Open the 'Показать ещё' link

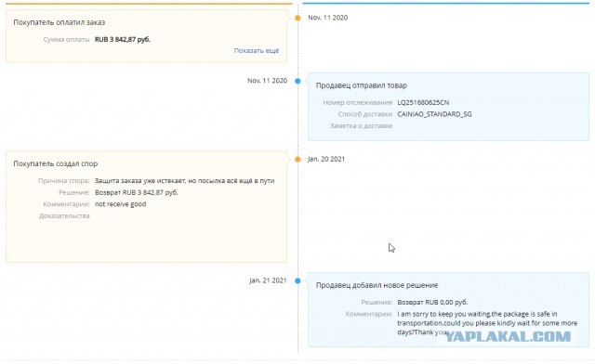(257, 50)
